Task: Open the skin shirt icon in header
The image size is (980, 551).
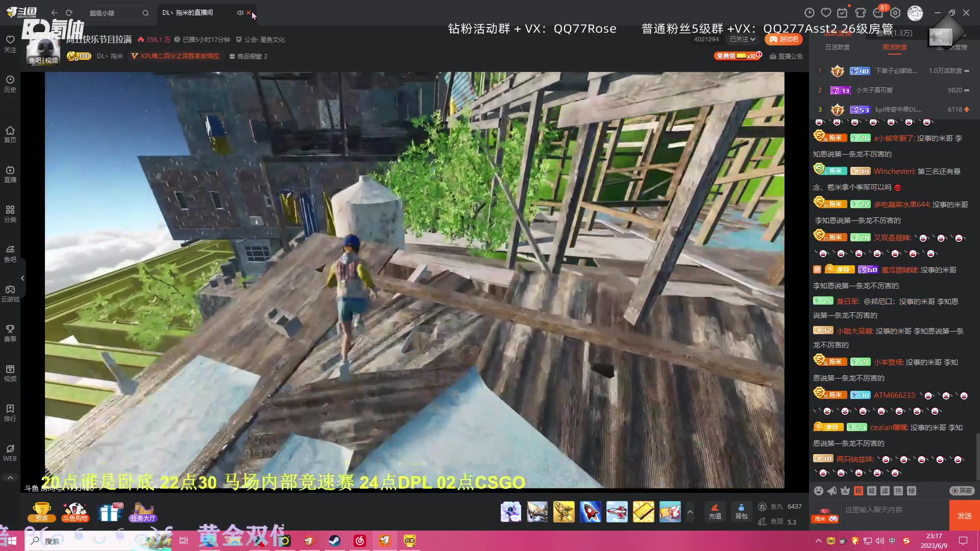Action: pyautogui.click(x=861, y=13)
